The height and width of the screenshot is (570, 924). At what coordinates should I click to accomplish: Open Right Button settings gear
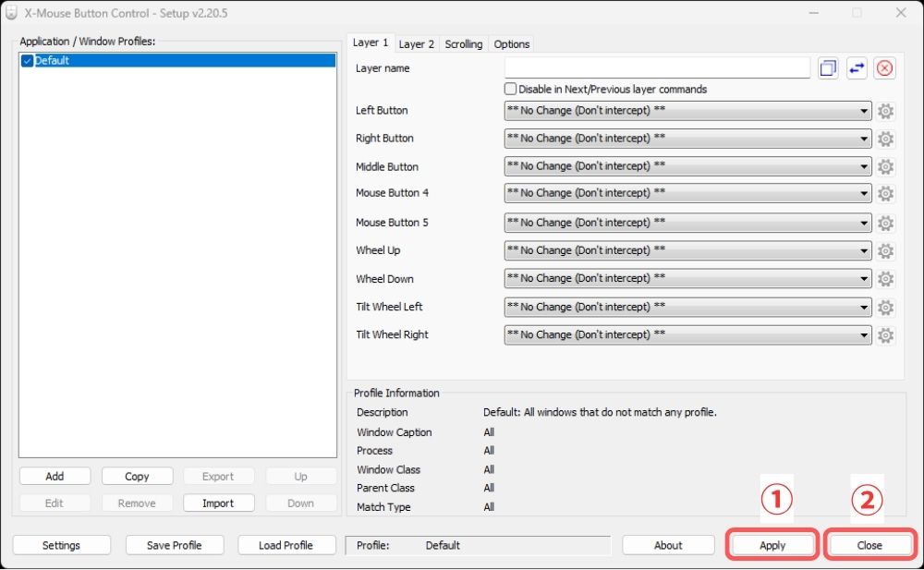coord(885,139)
